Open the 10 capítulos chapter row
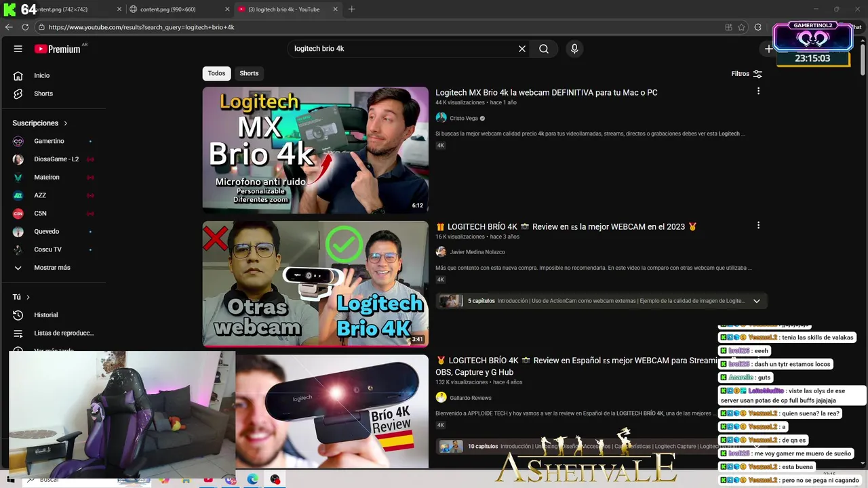 pyautogui.click(x=576, y=446)
